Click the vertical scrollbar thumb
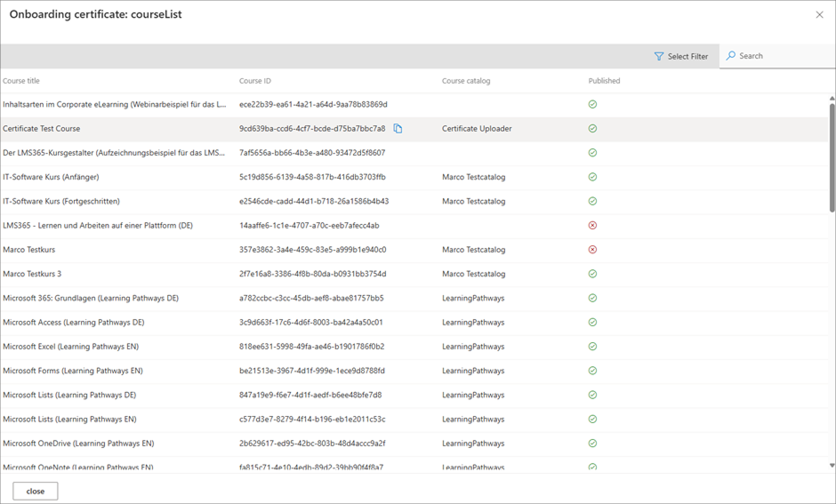 (x=832, y=157)
